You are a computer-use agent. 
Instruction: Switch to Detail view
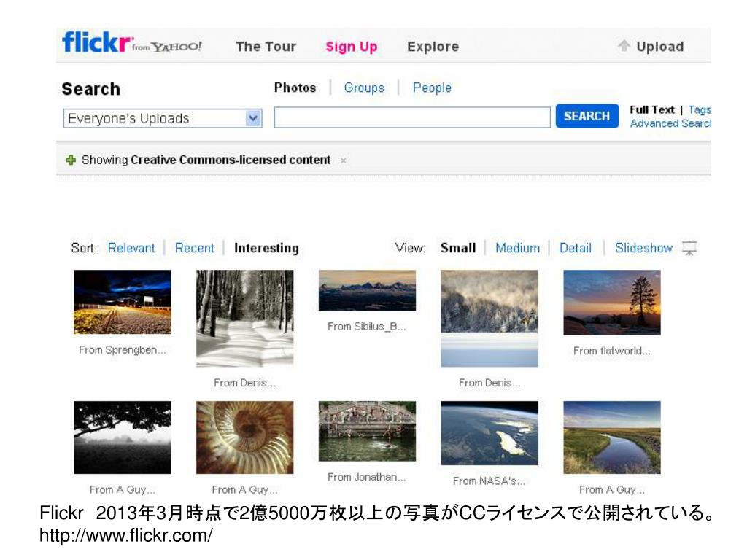pyautogui.click(x=576, y=248)
